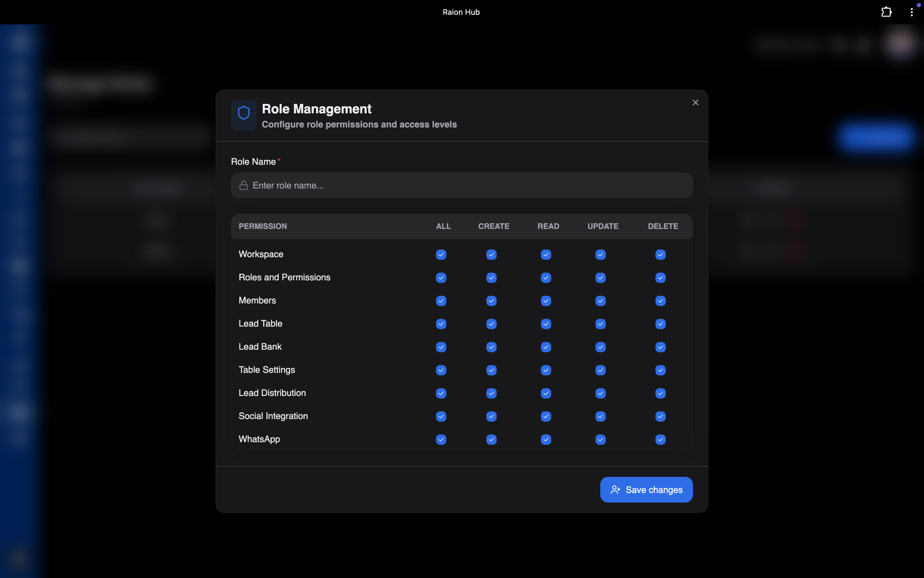Toggle ALL checkbox for WhatsApp
924x578 pixels.
coord(441,440)
